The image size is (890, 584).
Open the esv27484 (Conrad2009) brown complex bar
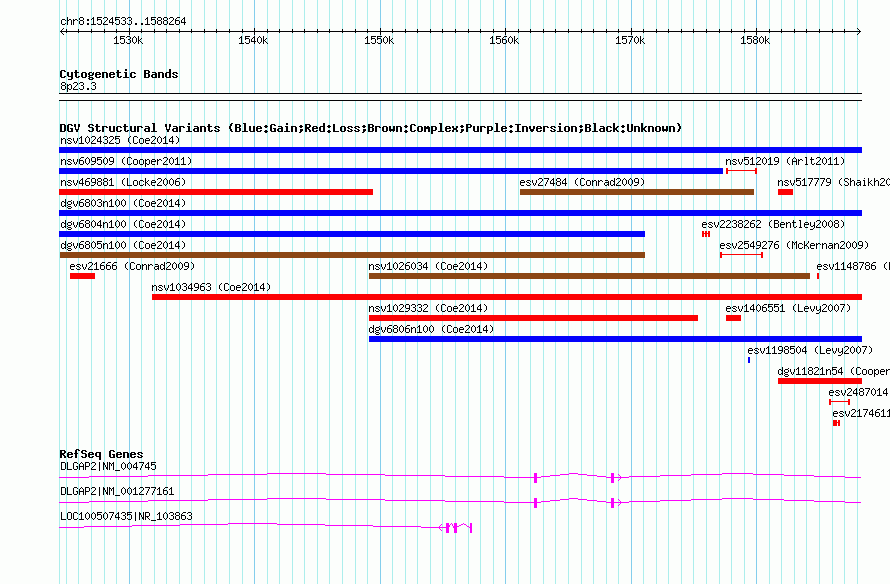pos(637,192)
